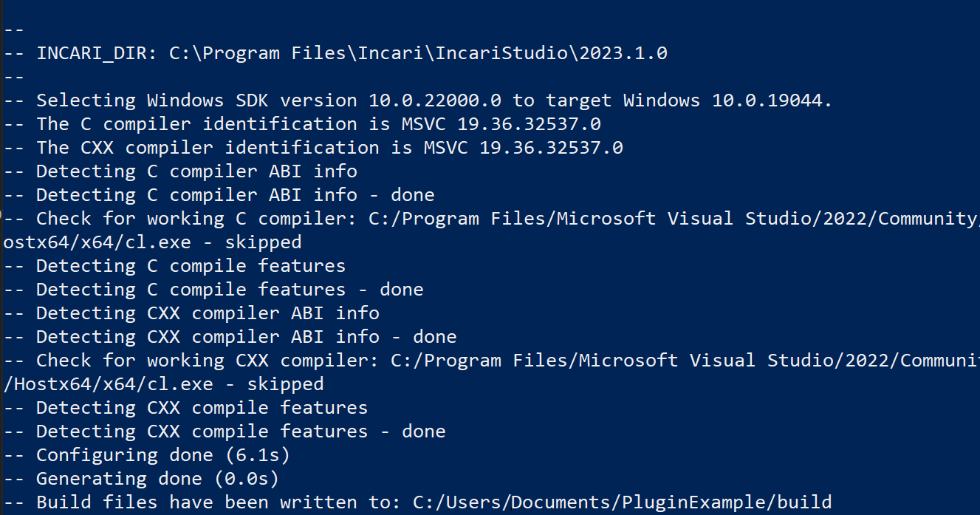Click the "ostx64/x64/cl.exe - skipped" line
Viewport: 980px width, 515px height.
pyautogui.click(x=153, y=242)
